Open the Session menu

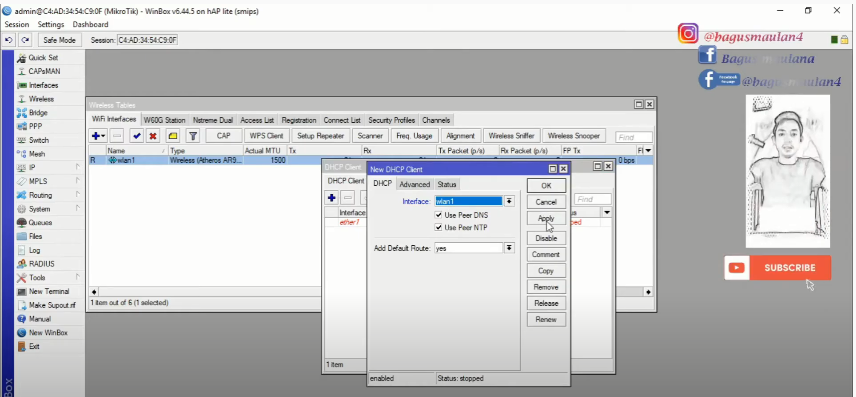click(17, 25)
